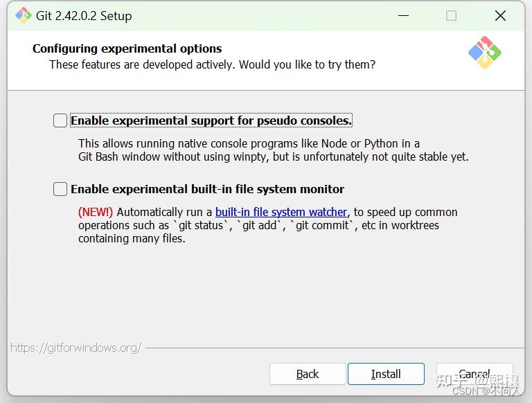Click the "Enable experimental built-in file system monitor" label
The height and width of the screenshot is (403, 532).
(x=207, y=189)
